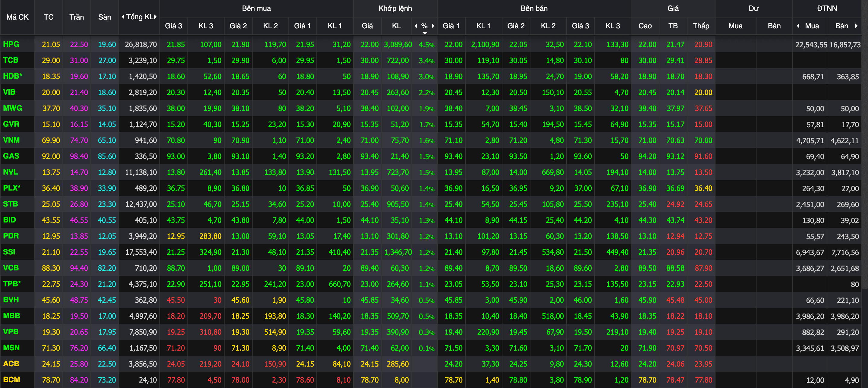This screenshot has width=868, height=388.
Task: Open the ACB stock symbol
Action: (11, 364)
